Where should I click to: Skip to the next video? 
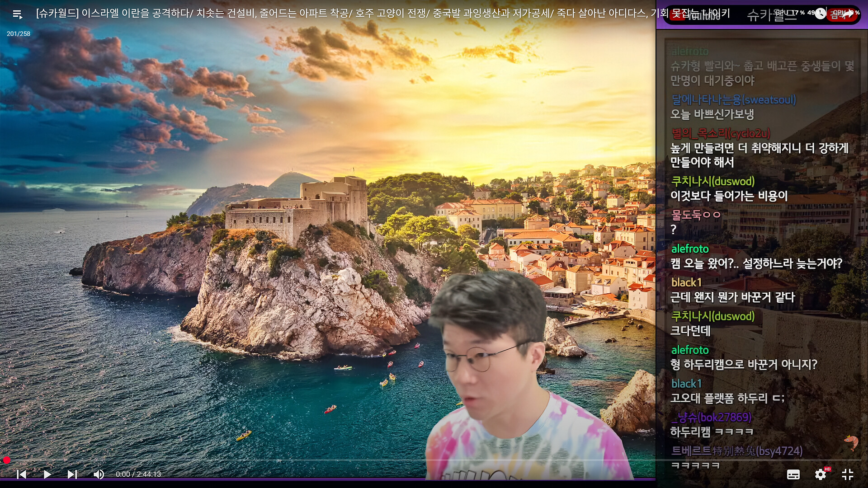pyautogui.click(x=72, y=474)
